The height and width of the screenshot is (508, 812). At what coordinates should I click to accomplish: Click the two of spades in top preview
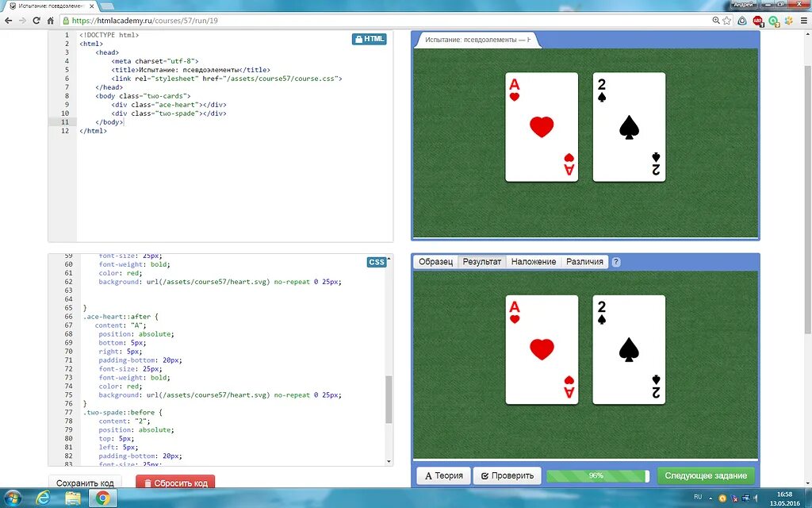point(629,127)
